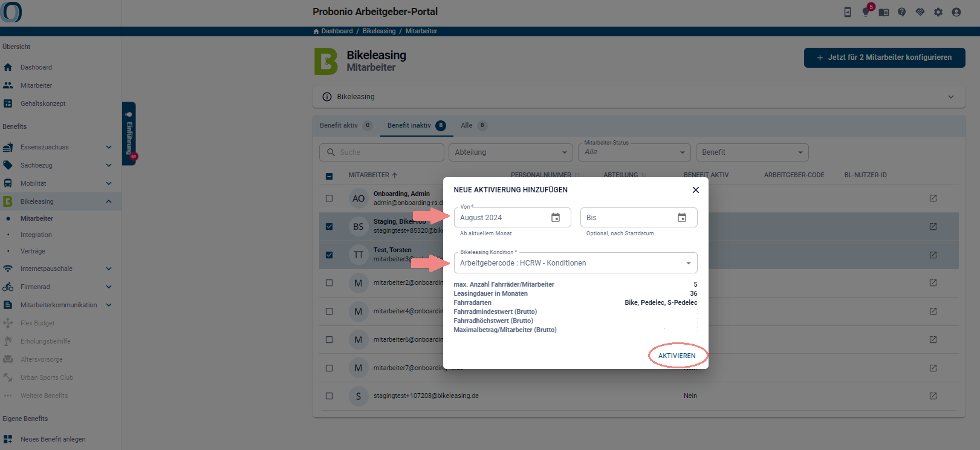Switch to the Alle tab
Screen dimensions: 980x450
(473, 125)
